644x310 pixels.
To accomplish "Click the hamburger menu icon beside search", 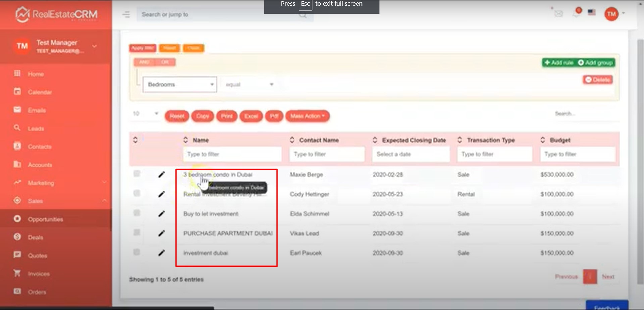I will click(126, 14).
